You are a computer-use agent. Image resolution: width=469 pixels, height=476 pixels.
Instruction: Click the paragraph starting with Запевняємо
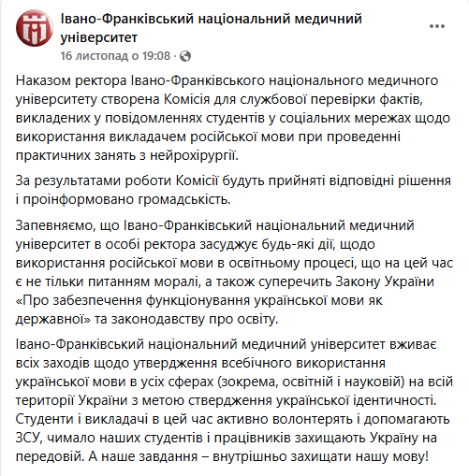(x=234, y=272)
